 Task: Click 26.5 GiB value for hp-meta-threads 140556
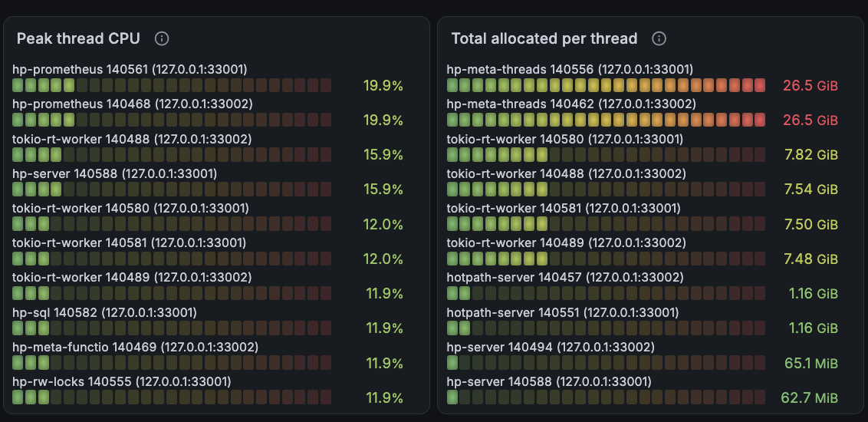[810, 86]
